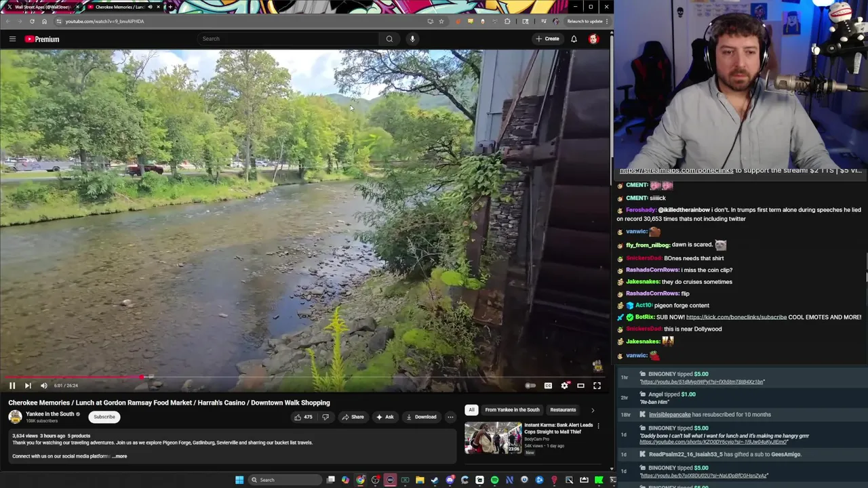Open options for Instant Karma video
This screenshot has height=488, width=868.
[x=598, y=426]
